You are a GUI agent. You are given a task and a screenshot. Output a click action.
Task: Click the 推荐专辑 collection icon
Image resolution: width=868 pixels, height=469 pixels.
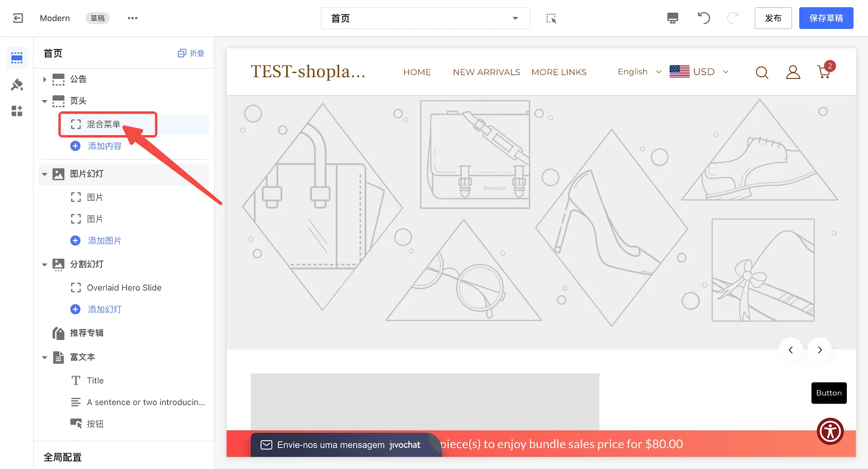pyautogui.click(x=58, y=333)
